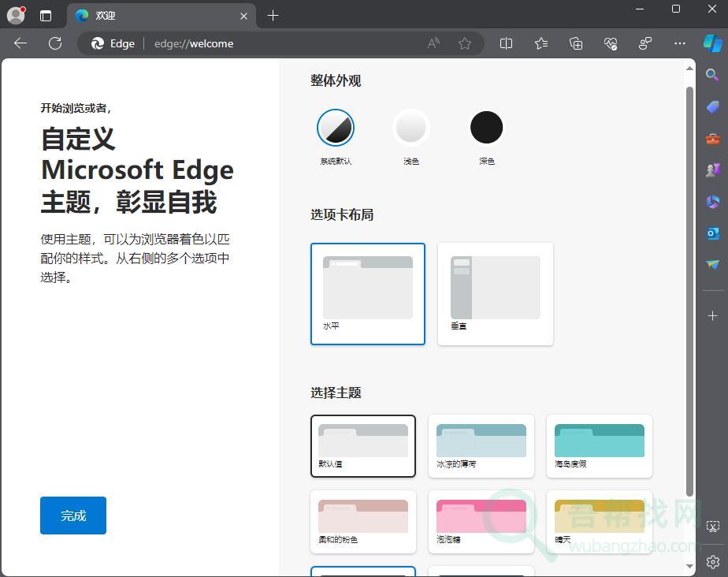728x577 pixels.
Task: Open the Read aloud icon
Action: (433, 43)
